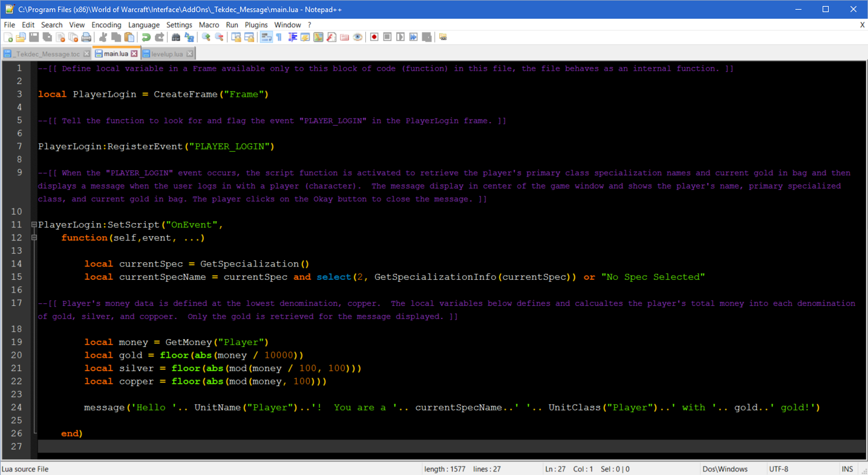Click the macro Playback icon
This screenshot has width=868, height=475.
pyautogui.click(x=400, y=37)
